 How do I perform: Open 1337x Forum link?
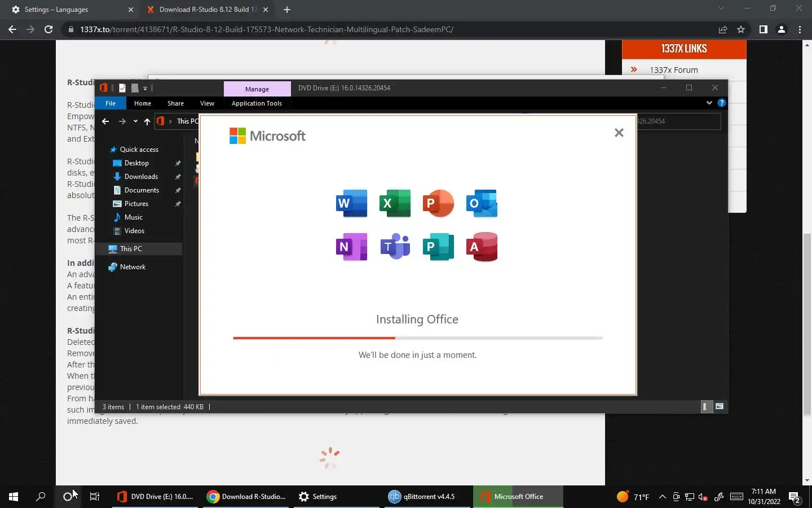coord(673,70)
